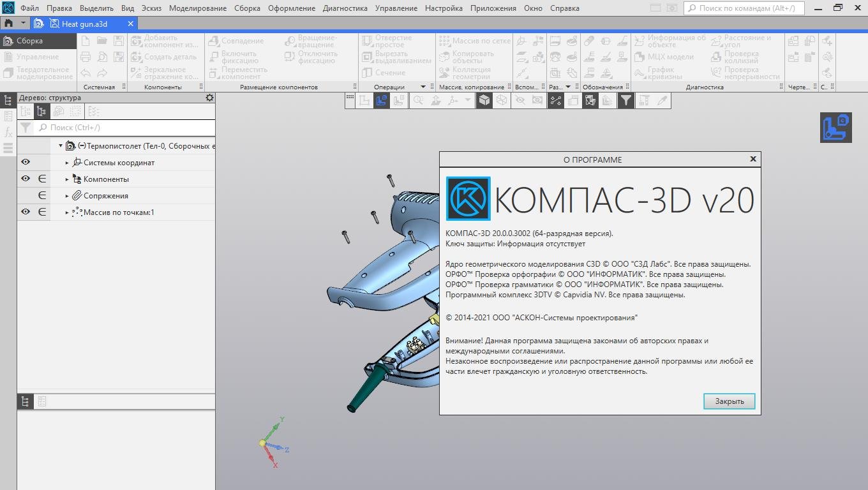Click the tree search field Поиск (Ctrl+/)
The height and width of the screenshot is (490, 868).
click(x=124, y=128)
